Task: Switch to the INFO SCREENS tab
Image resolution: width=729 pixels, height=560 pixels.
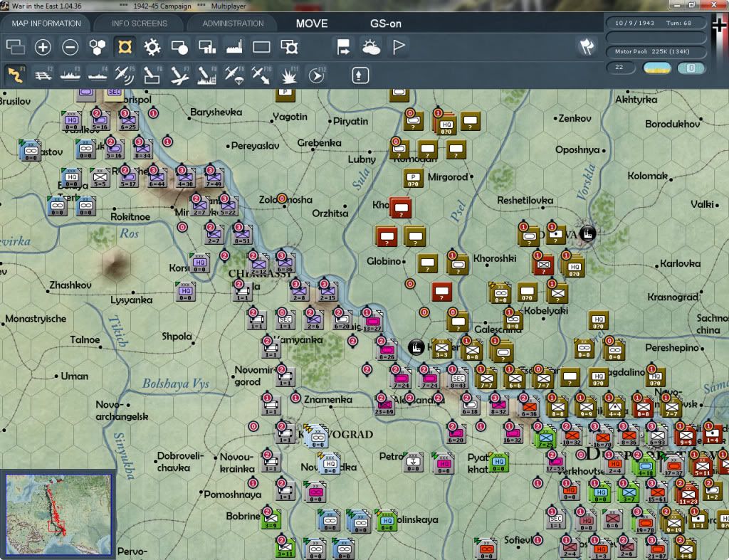Action: coord(139,23)
